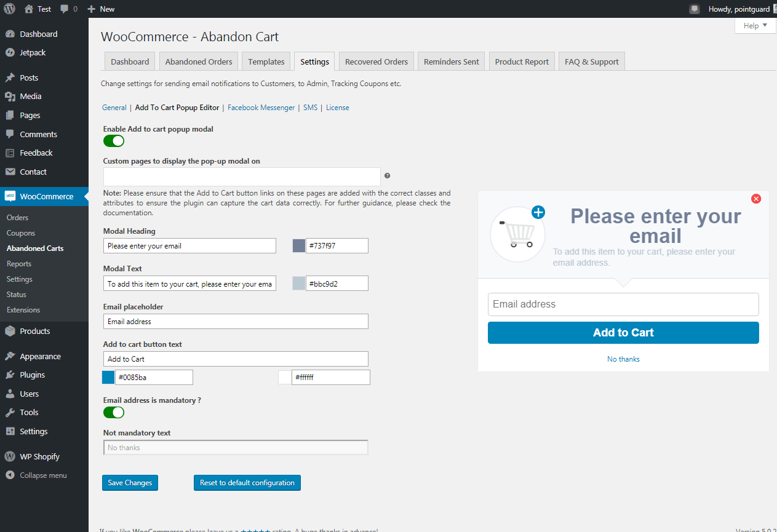Toggle Email address is mandatory switch
The width and height of the screenshot is (777, 532).
coord(114,412)
